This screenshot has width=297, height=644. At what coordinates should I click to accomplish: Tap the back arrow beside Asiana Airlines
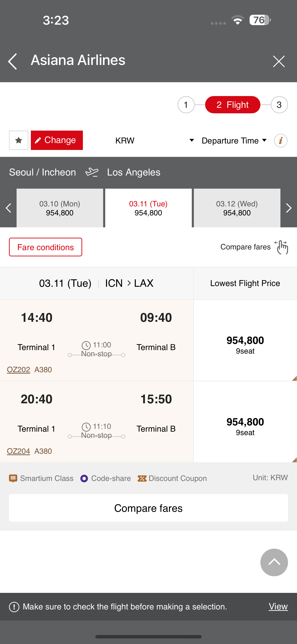pyautogui.click(x=12, y=61)
